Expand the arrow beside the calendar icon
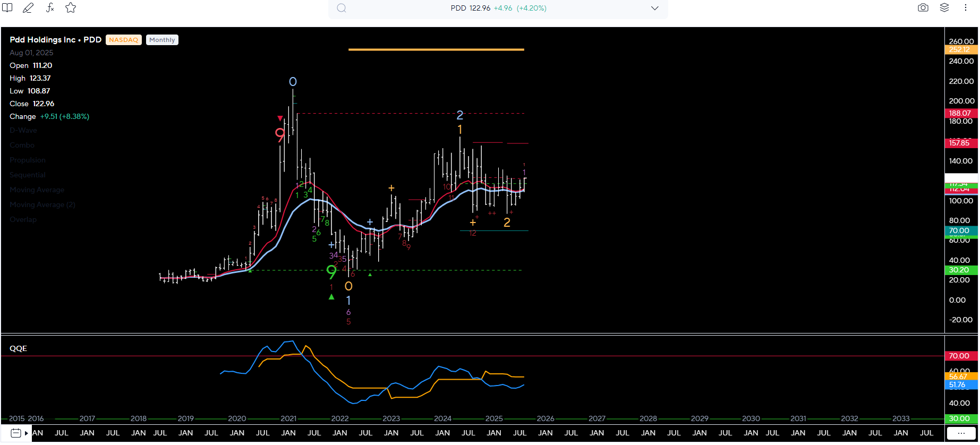Image resolution: width=980 pixels, height=445 pixels. pyautogui.click(x=27, y=433)
